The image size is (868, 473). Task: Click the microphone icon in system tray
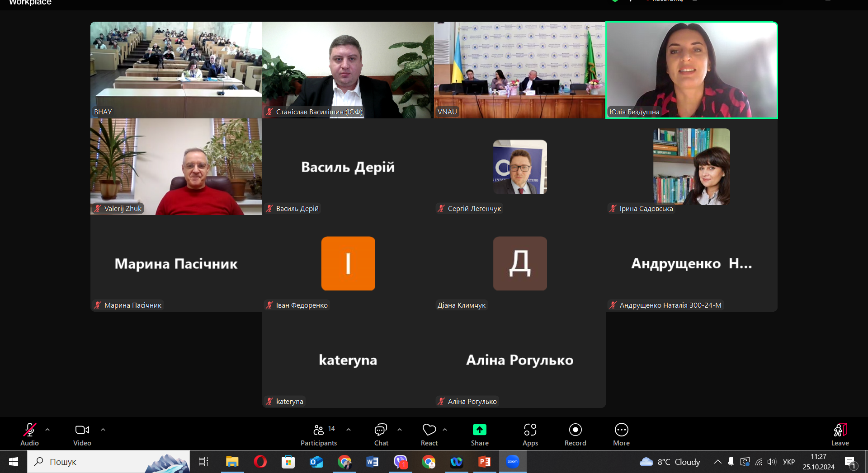click(731, 462)
